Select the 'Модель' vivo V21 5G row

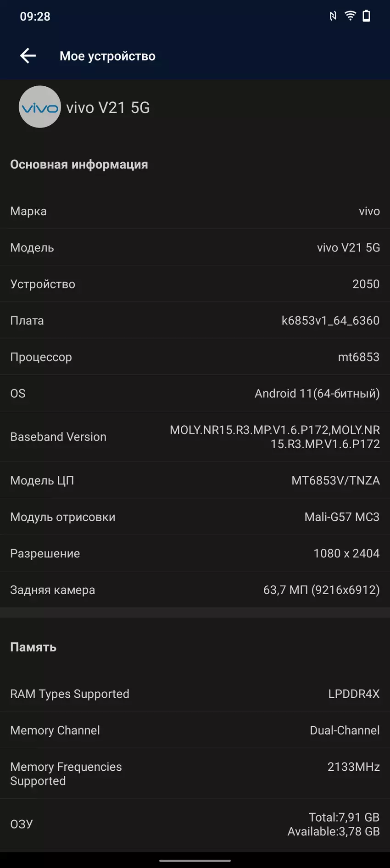(195, 248)
